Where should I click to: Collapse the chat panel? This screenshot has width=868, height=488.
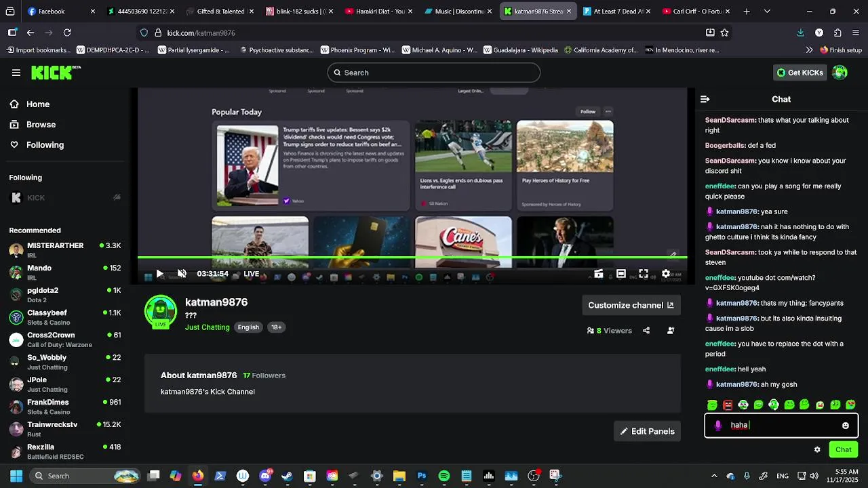705,99
